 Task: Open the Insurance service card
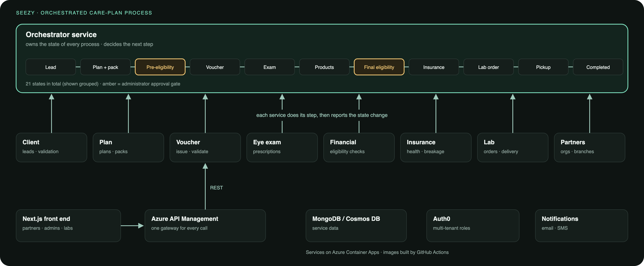(x=436, y=147)
